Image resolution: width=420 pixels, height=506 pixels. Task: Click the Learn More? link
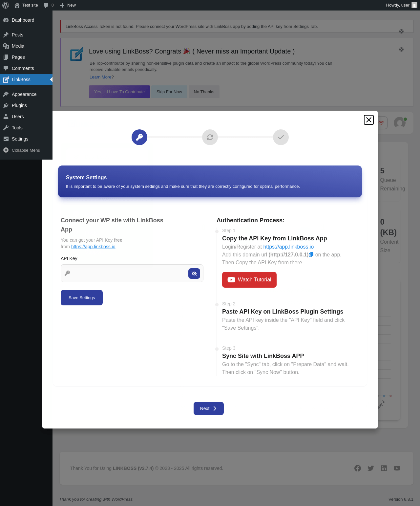coord(102,77)
